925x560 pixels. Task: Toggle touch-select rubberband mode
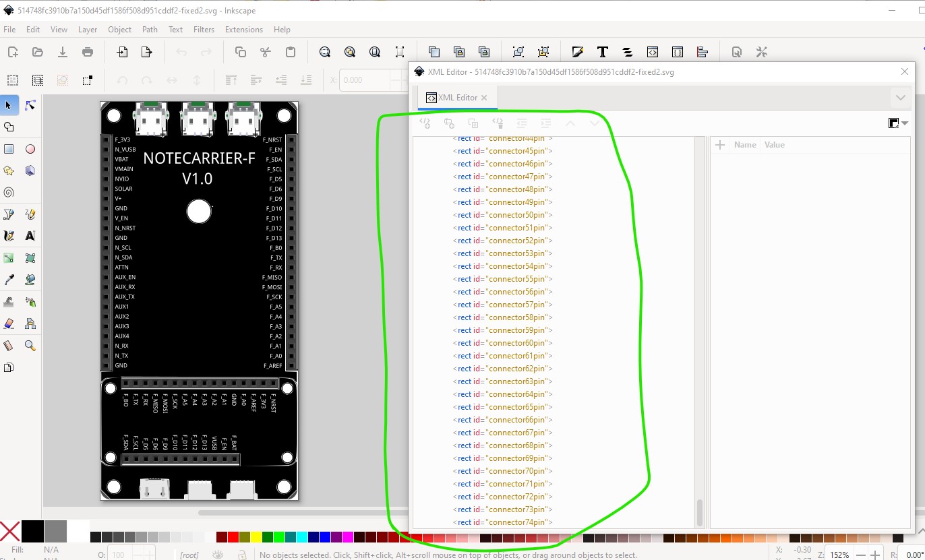pyautogui.click(x=88, y=80)
